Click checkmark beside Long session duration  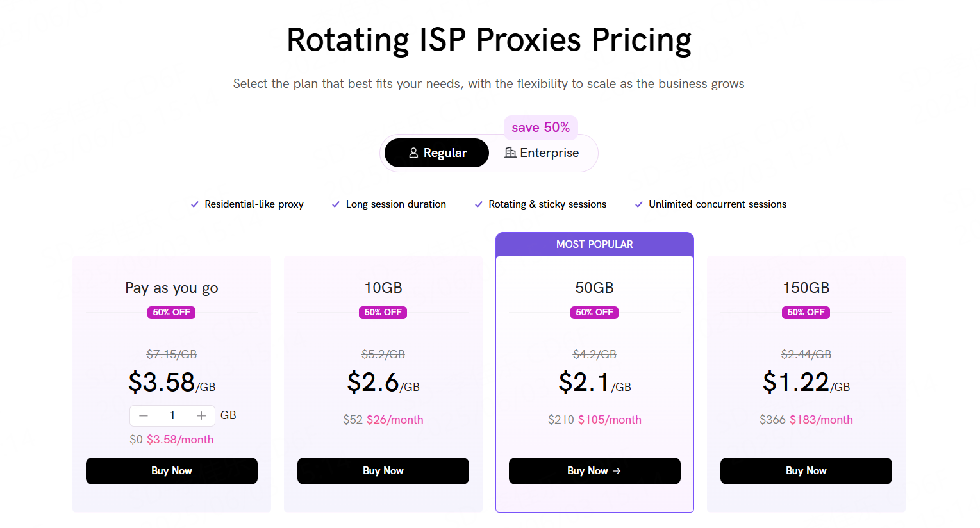click(336, 204)
